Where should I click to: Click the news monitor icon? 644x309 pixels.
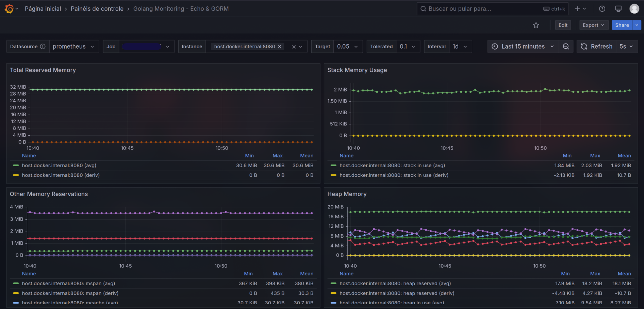click(x=618, y=9)
